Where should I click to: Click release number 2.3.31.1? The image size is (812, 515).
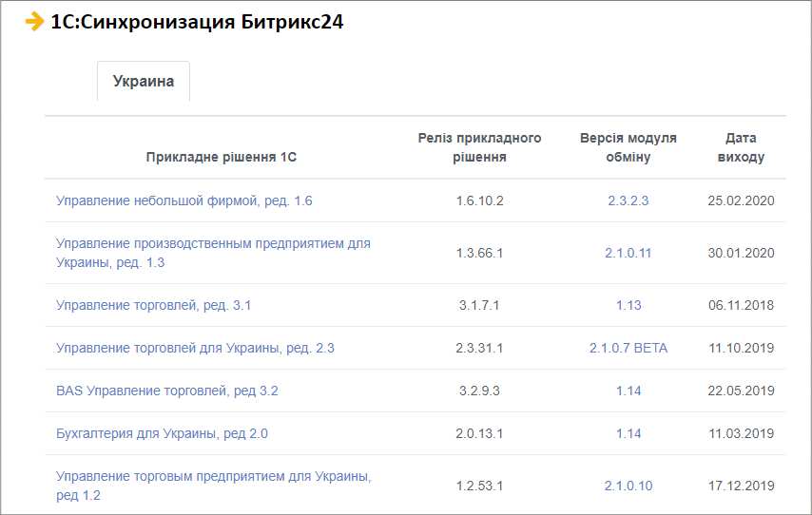pyautogui.click(x=479, y=349)
